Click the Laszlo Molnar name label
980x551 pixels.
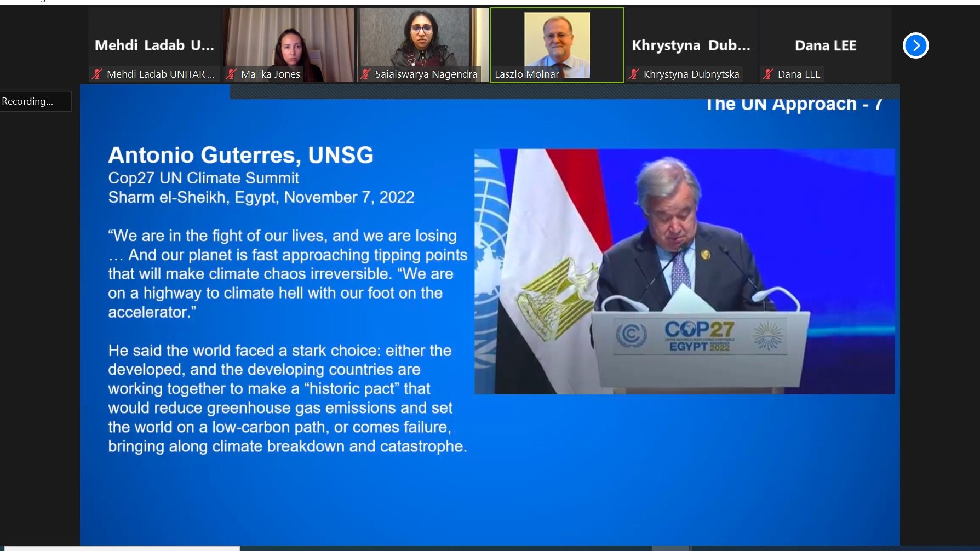coord(526,74)
